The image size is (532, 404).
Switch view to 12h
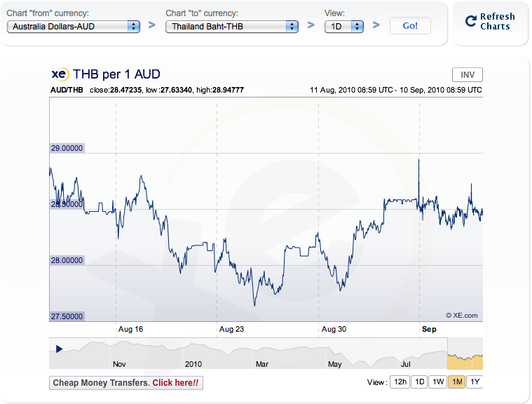(400, 382)
